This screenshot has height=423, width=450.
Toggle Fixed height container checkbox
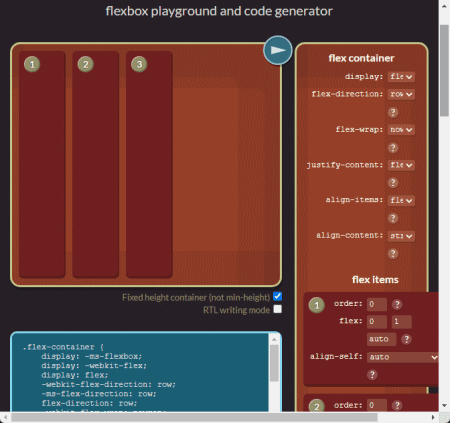tap(277, 296)
